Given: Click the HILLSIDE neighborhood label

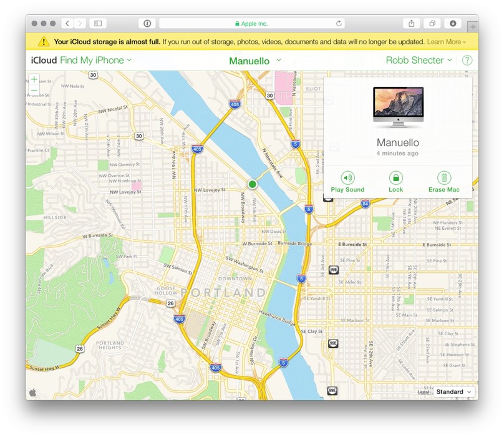Looking at the screenshot, I should [x=55, y=217].
